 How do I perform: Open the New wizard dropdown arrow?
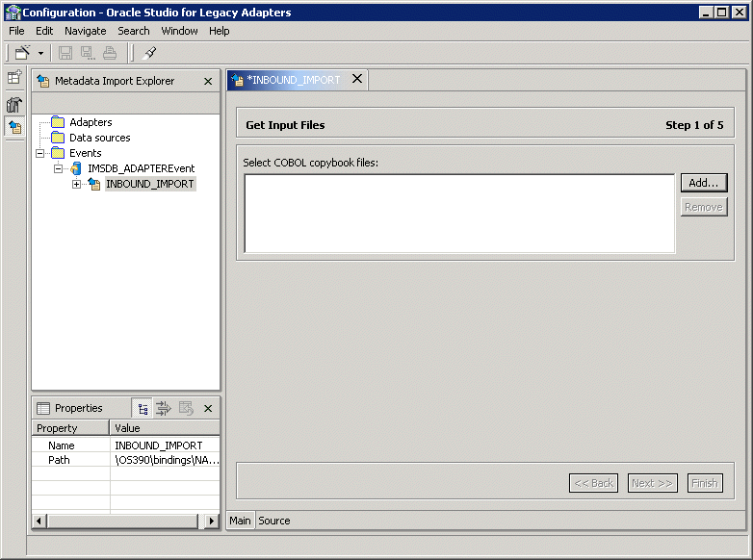[x=40, y=53]
